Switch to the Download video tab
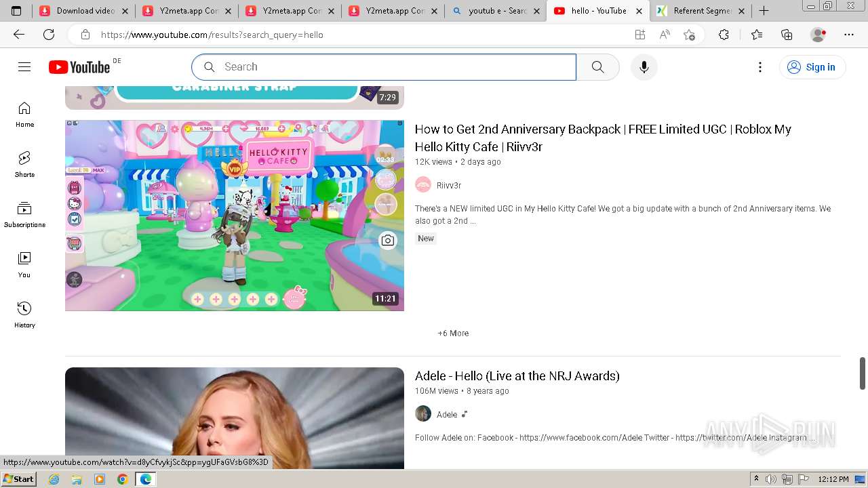The height and width of the screenshot is (488, 868). coord(83,11)
